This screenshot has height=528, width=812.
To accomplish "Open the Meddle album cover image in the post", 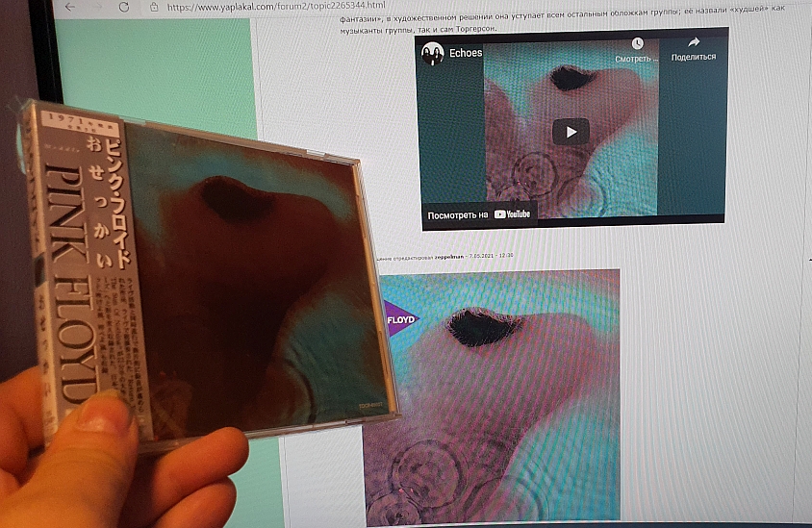I will (x=492, y=397).
